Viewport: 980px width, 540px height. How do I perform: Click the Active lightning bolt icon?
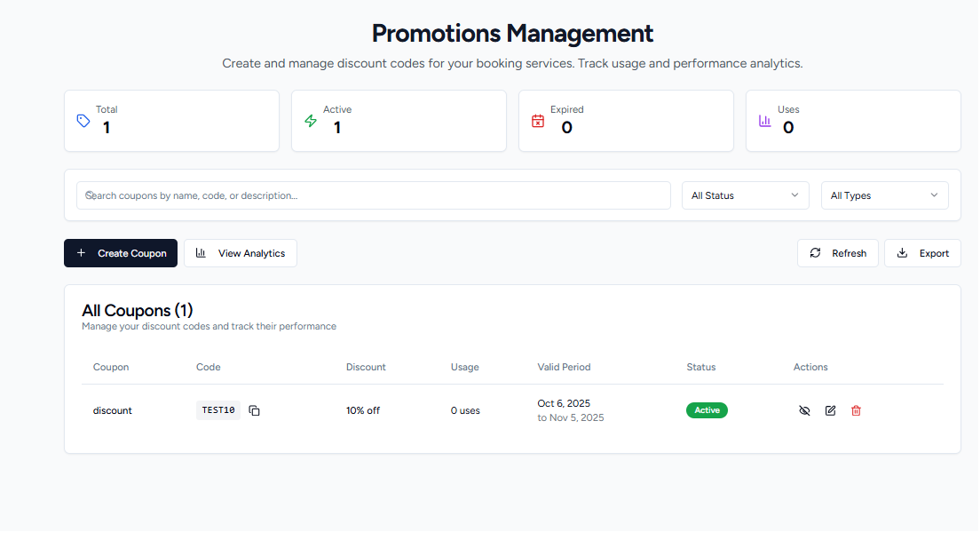pos(311,121)
